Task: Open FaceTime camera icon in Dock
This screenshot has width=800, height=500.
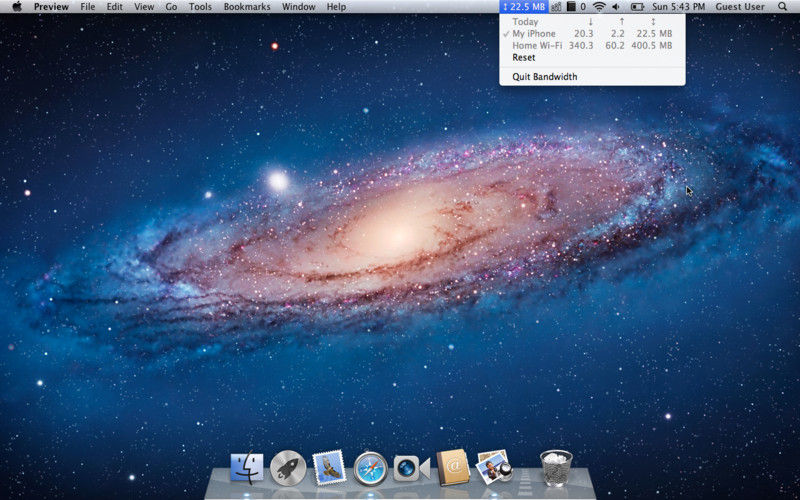Action: pos(411,468)
